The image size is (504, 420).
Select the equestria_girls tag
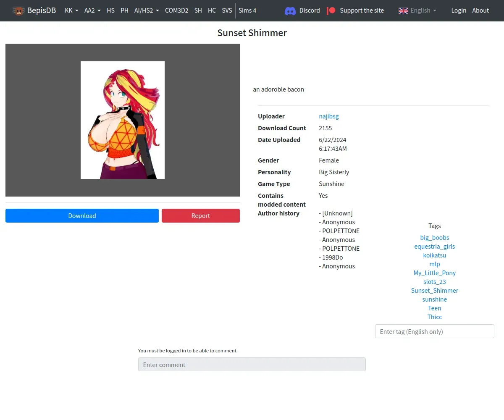click(435, 247)
